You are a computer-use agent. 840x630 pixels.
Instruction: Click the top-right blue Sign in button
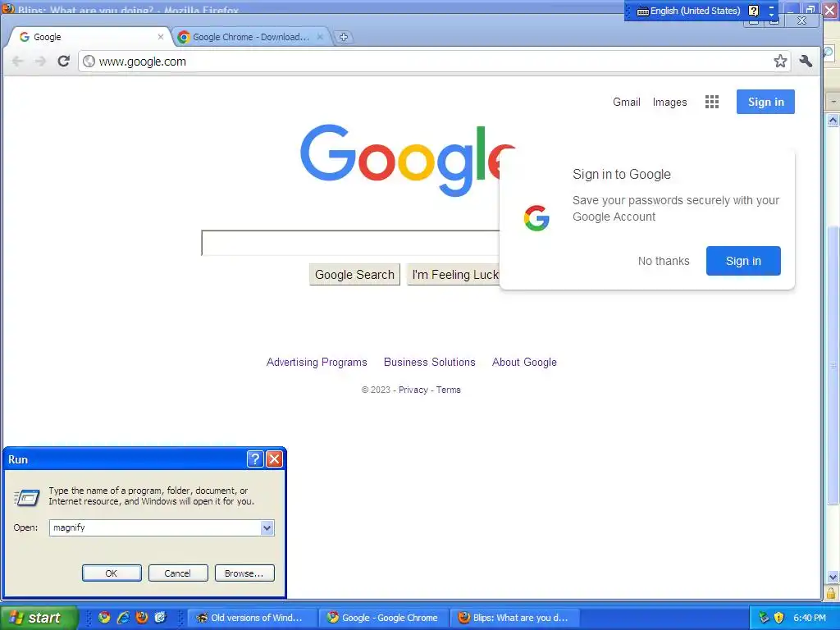point(765,102)
